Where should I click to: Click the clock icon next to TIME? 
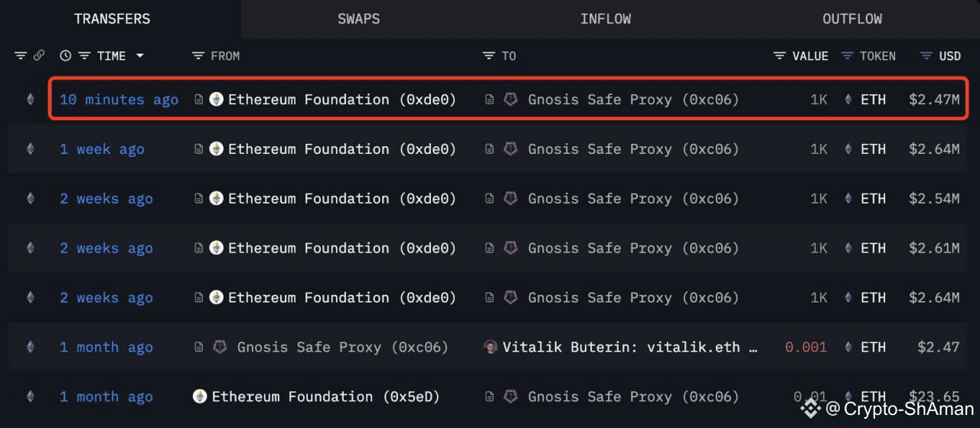click(65, 56)
